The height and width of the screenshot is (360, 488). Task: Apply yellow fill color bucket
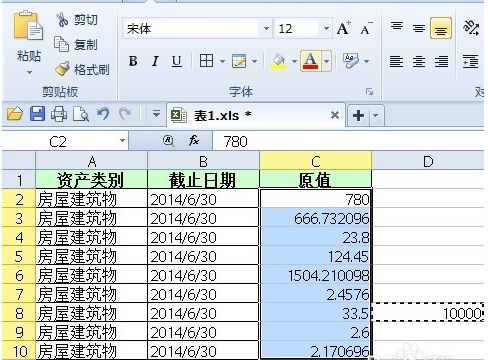pos(279,61)
